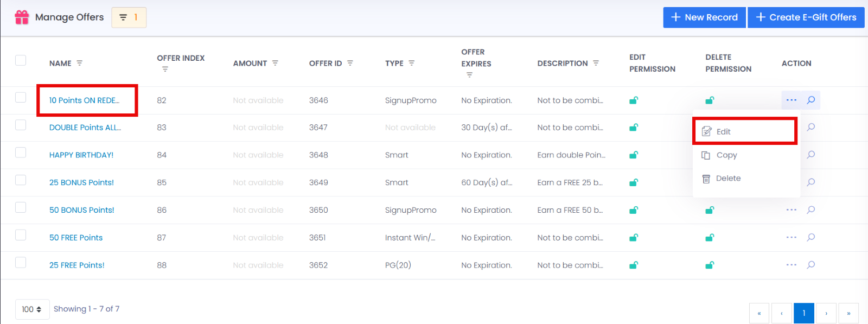
Task: Click delete permission lock for 25 FREE Points!
Action: (x=710, y=265)
